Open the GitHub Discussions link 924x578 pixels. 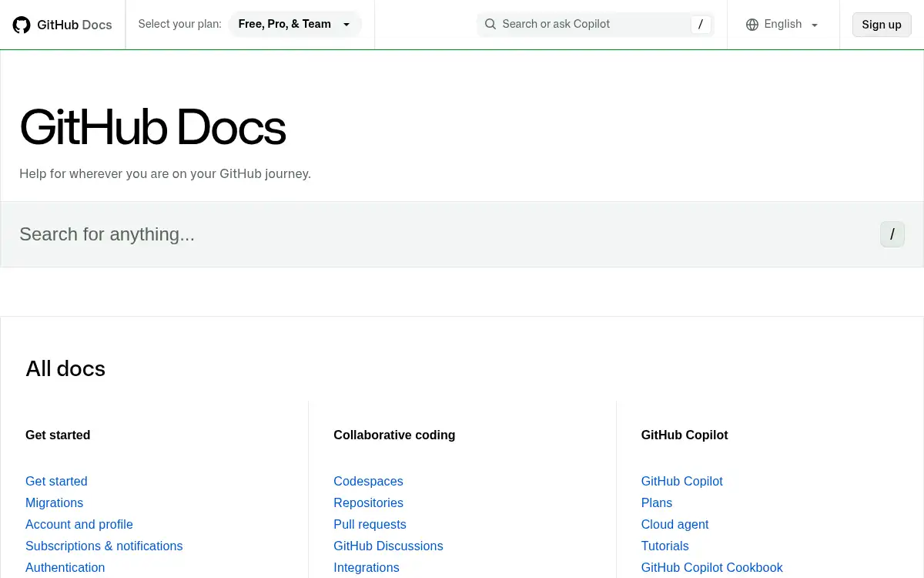click(388, 546)
